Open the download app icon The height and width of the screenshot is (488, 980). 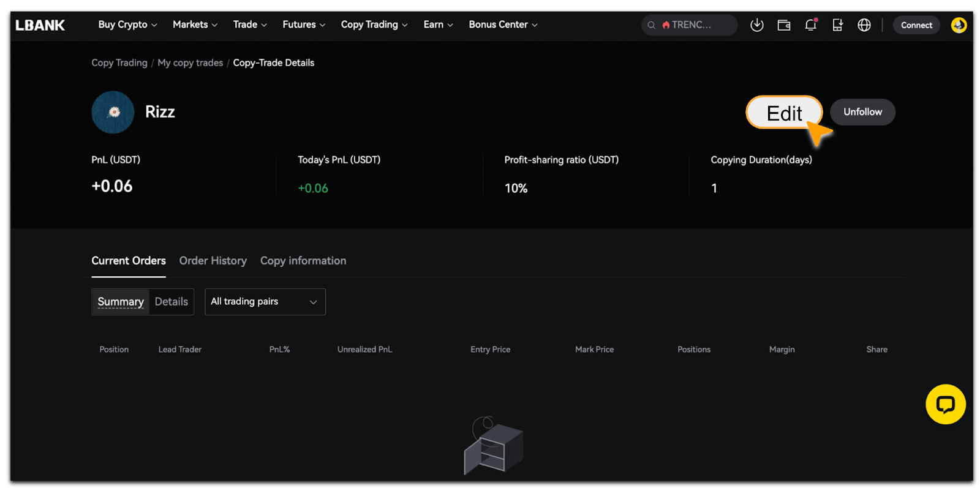pyautogui.click(x=757, y=25)
